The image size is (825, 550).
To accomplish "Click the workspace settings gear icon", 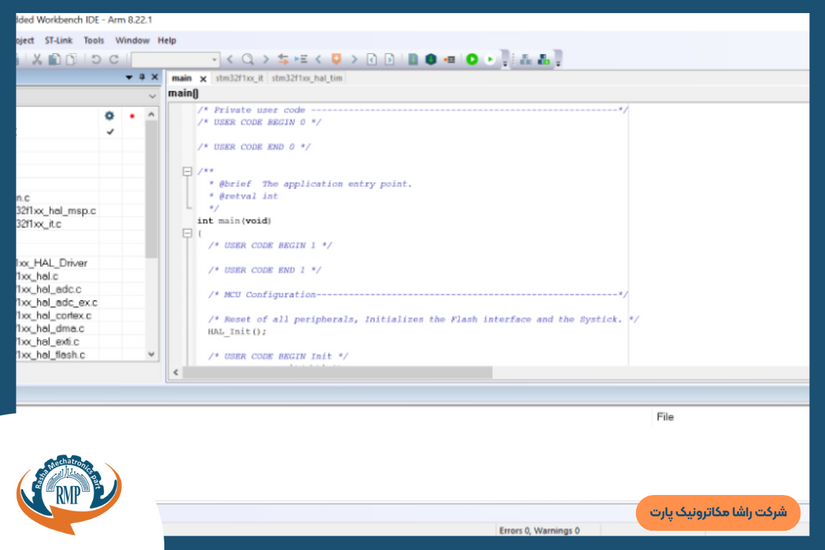I will [x=110, y=116].
